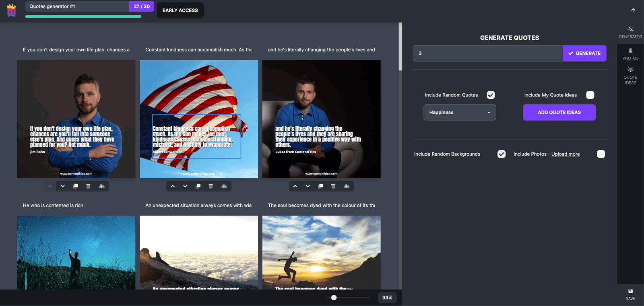This screenshot has width=644, height=306.
Task: Open the Quote Ideas sidebar panel
Action: 630,76
